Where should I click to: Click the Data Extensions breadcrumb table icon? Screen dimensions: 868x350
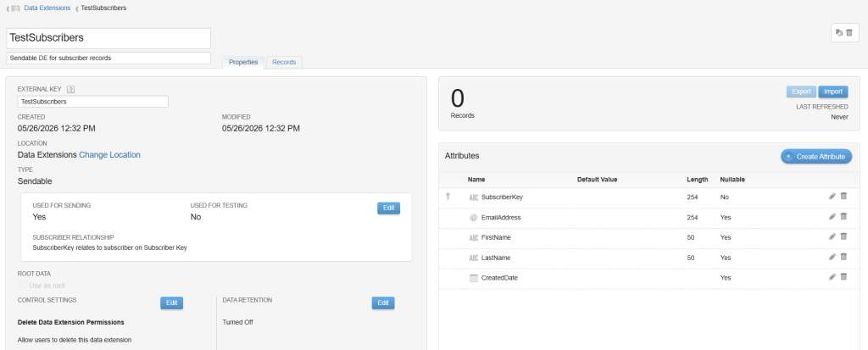point(15,8)
